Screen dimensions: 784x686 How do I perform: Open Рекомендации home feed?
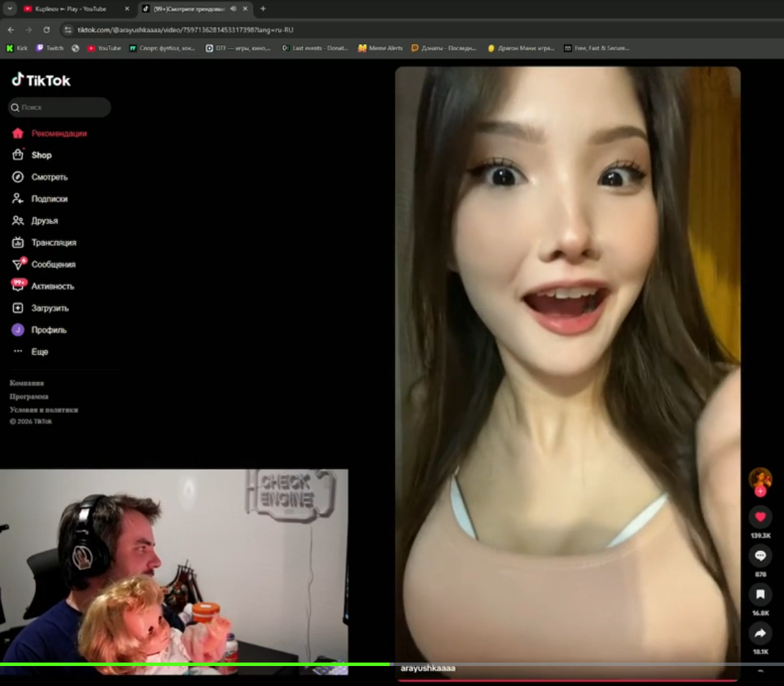pos(49,134)
